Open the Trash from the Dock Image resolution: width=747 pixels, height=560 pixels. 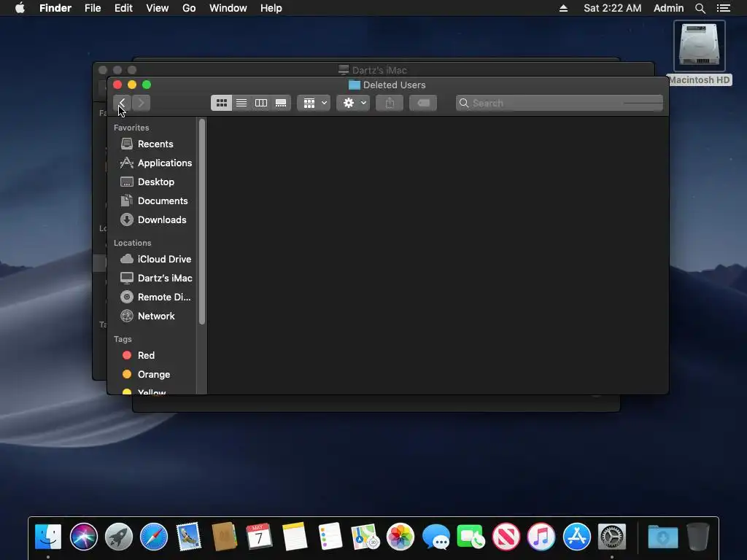pyautogui.click(x=698, y=537)
